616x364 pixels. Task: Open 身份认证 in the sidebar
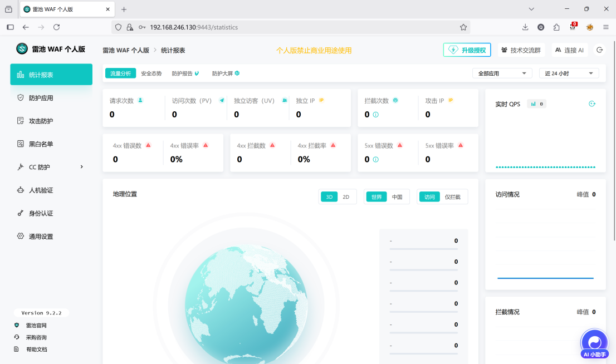(51, 213)
